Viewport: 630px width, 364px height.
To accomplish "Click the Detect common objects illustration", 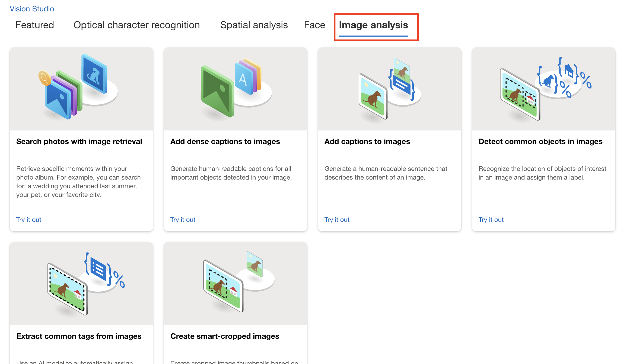I will pyautogui.click(x=544, y=89).
